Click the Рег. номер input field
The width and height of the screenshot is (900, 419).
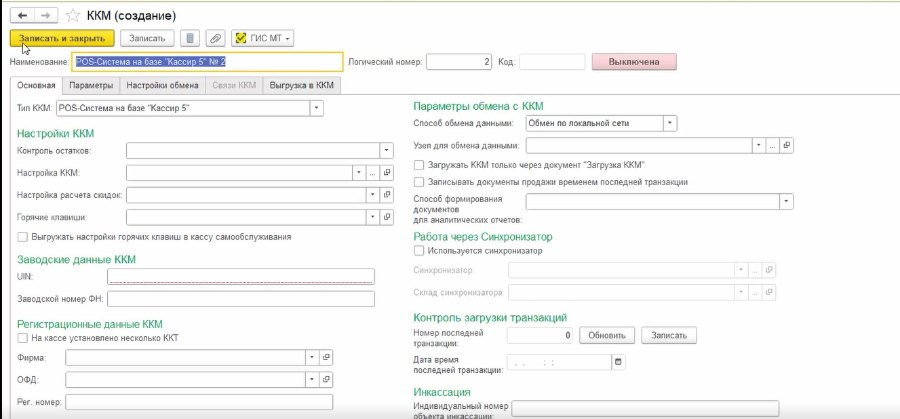point(199,402)
